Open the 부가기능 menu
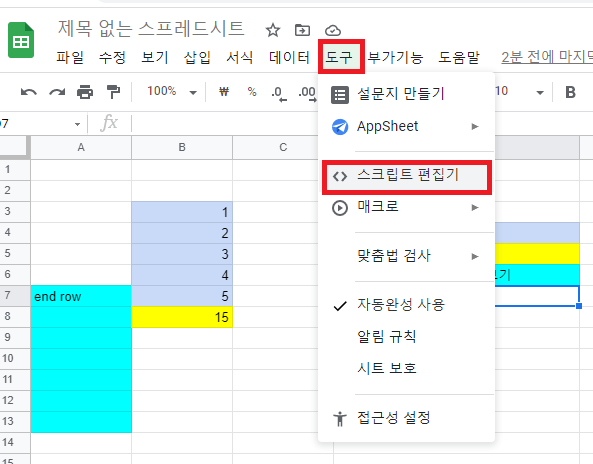The image size is (593, 464). tap(396, 57)
